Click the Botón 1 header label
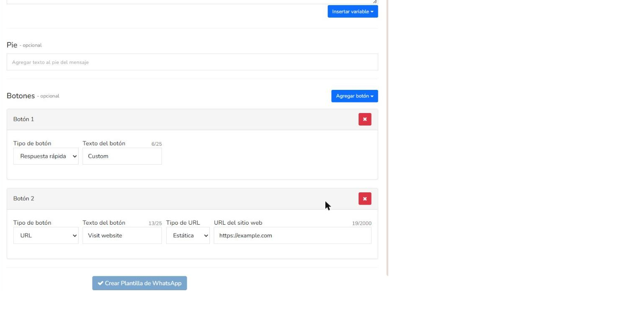The width and height of the screenshot is (644, 315). coord(24,119)
